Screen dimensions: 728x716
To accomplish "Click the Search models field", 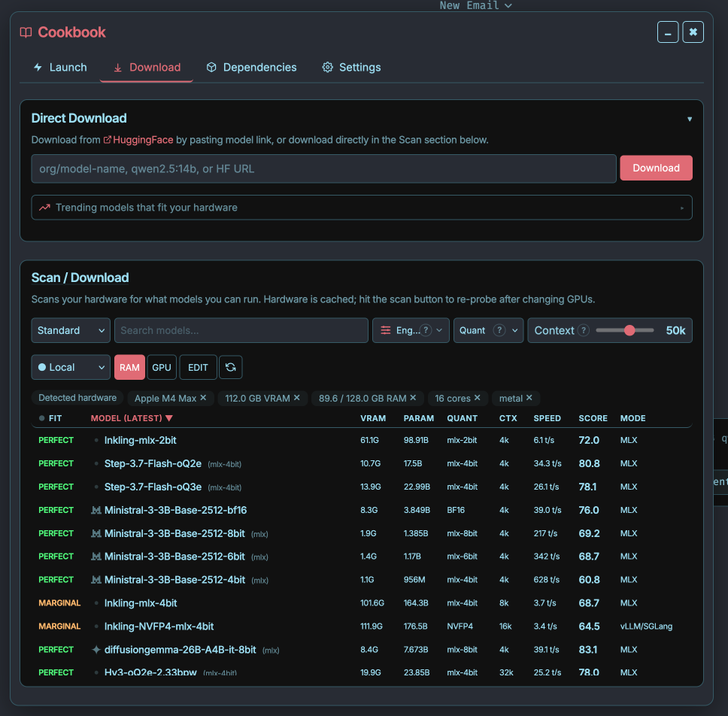I will 241,330.
